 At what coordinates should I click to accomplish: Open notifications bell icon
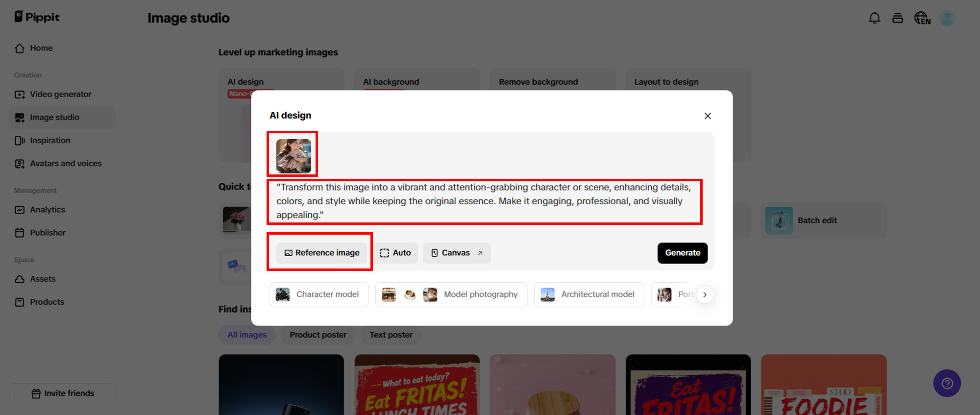pyautogui.click(x=874, y=18)
